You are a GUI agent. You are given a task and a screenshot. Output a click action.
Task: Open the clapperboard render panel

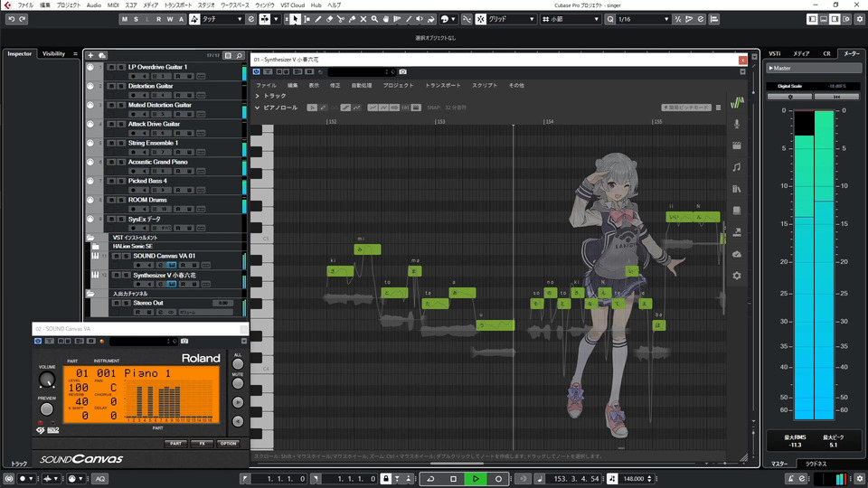tap(737, 145)
